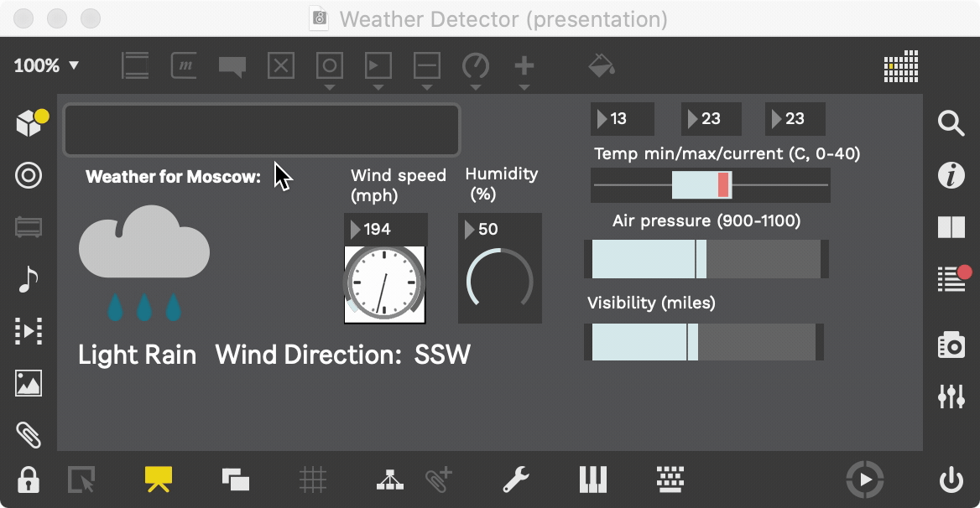
Task: Expand the plus add-object dropdown
Action: [524, 86]
